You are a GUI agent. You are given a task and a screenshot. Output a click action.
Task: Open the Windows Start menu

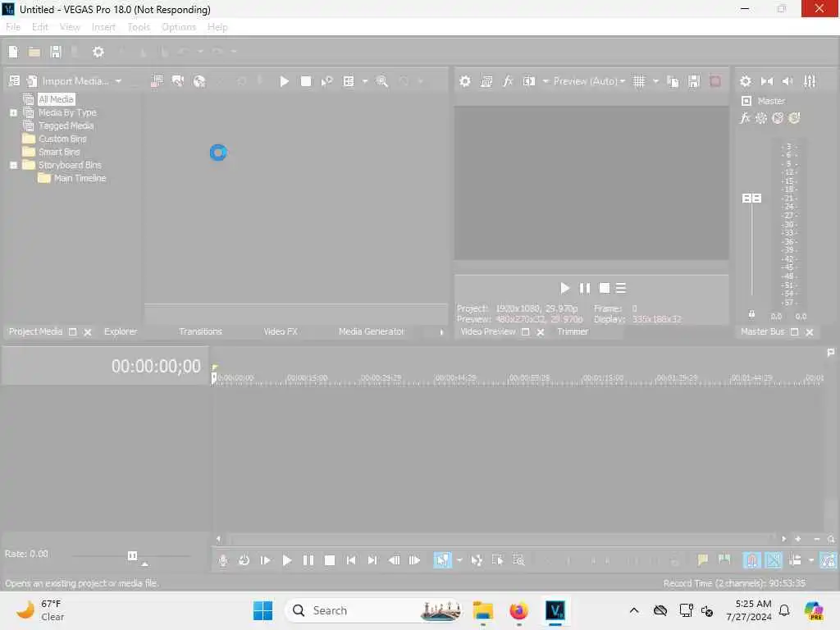click(x=262, y=610)
